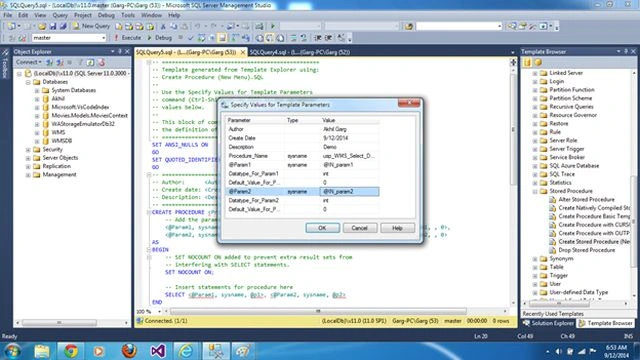Select the Datatype_For_Param1 row
Viewport: 640px width, 360px height.
point(302,174)
